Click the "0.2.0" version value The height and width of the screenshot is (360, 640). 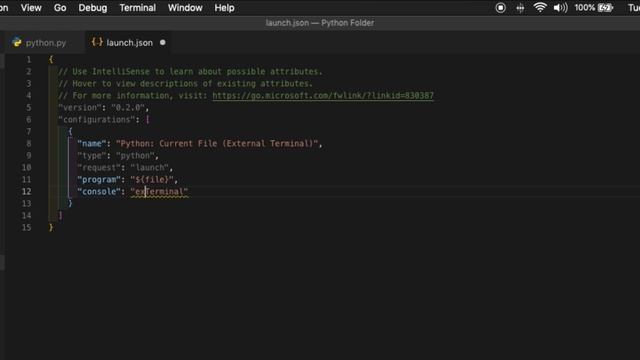pyautogui.click(x=128, y=108)
